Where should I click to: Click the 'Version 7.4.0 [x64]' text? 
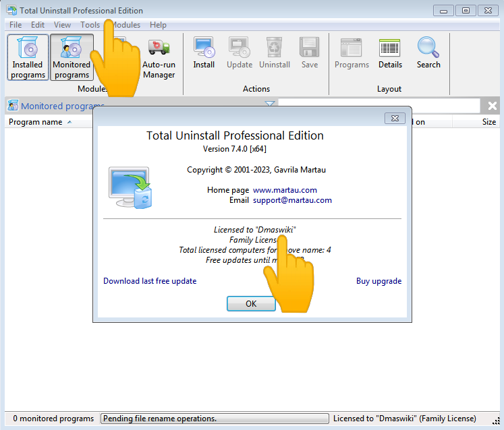235,149
